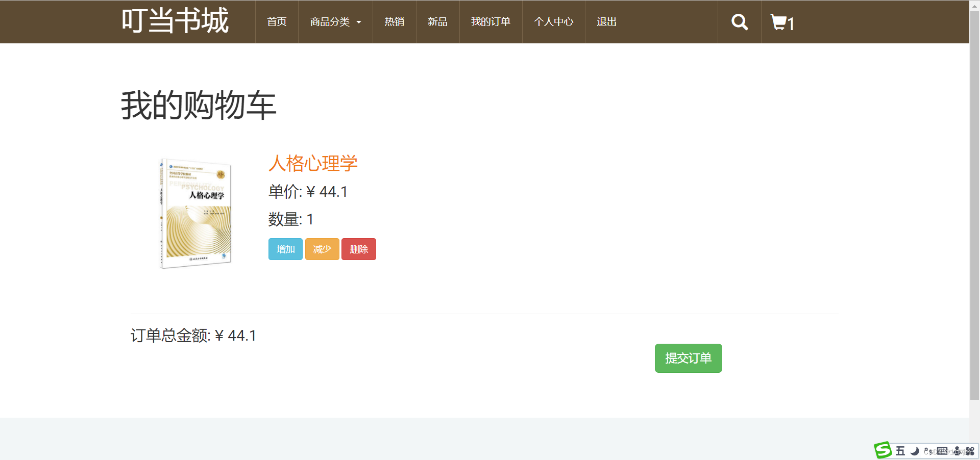This screenshot has height=460, width=980.
Task: Click 删除 to remove the book
Action: coord(358,249)
